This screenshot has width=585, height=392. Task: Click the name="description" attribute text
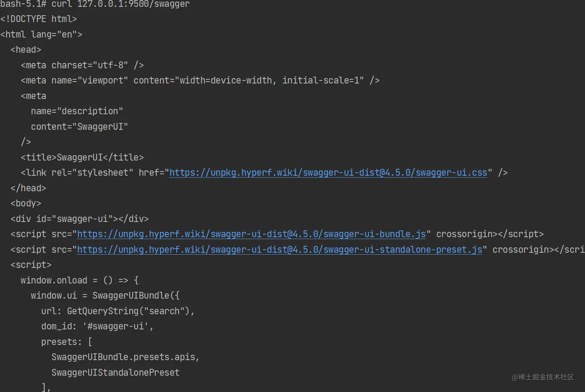77,111
